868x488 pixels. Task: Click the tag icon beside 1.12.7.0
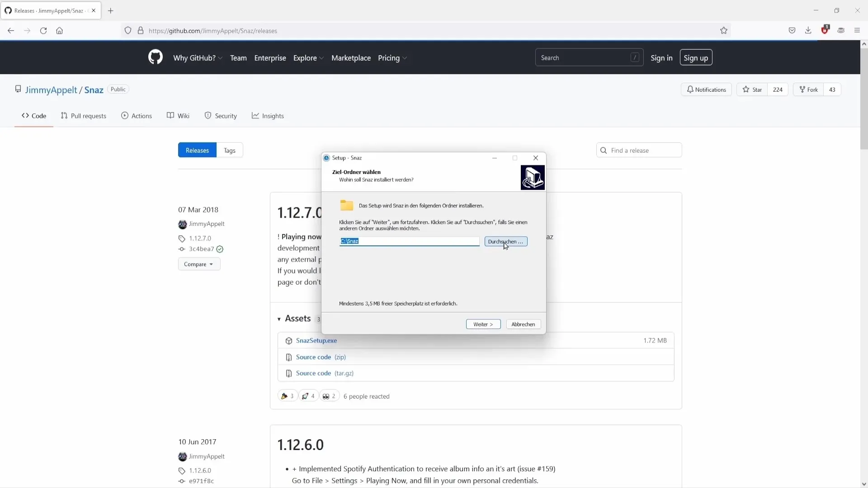pyautogui.click(x=182, y=239)
